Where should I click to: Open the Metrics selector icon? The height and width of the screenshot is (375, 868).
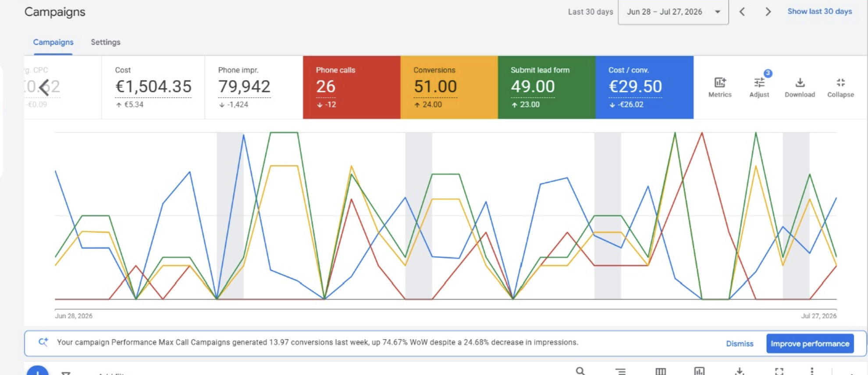coord(720,88)
